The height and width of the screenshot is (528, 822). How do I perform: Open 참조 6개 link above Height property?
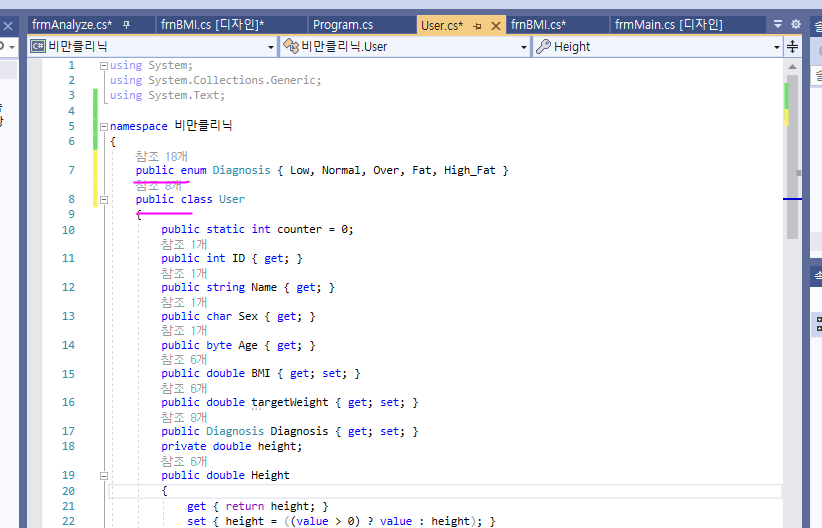click(184, 461)
